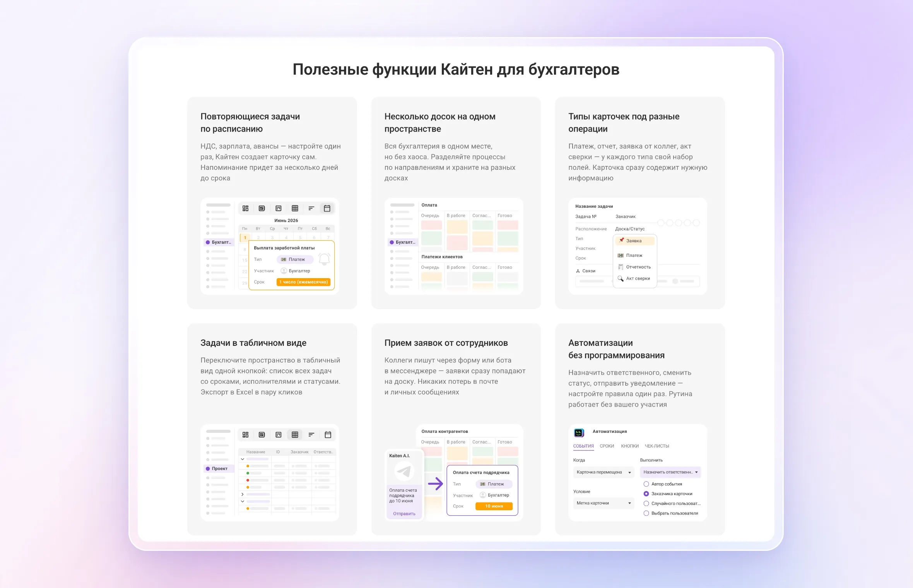The width and height of the screenshot is (913, 588).
Task: Choose the Выбрать пользователя radio option
Action: tap(646, 513)
